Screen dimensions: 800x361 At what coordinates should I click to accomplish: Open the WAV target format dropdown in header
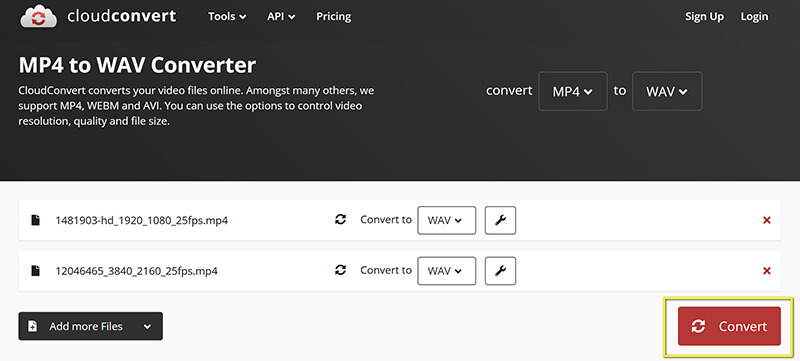(x=667, y=91)
